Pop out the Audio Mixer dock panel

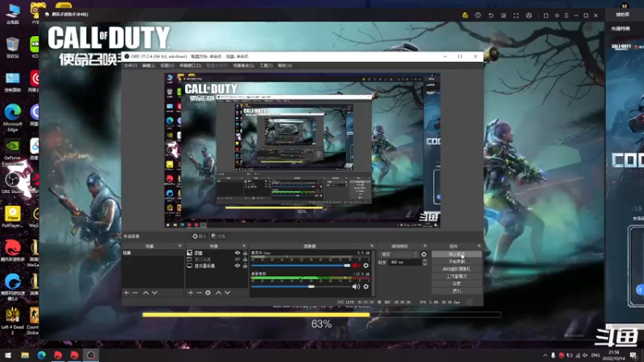(372, 246)
